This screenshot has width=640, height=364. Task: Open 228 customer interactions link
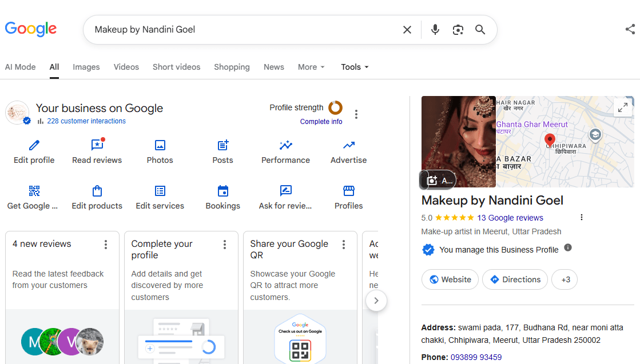coord(86,121)
